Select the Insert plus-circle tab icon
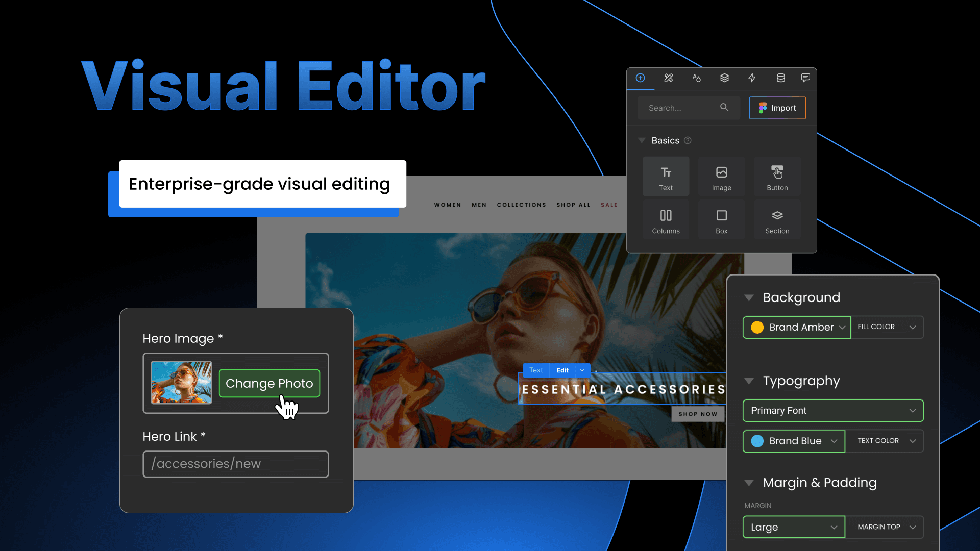Screen dimensions: 980x551 tap(640, 78)
